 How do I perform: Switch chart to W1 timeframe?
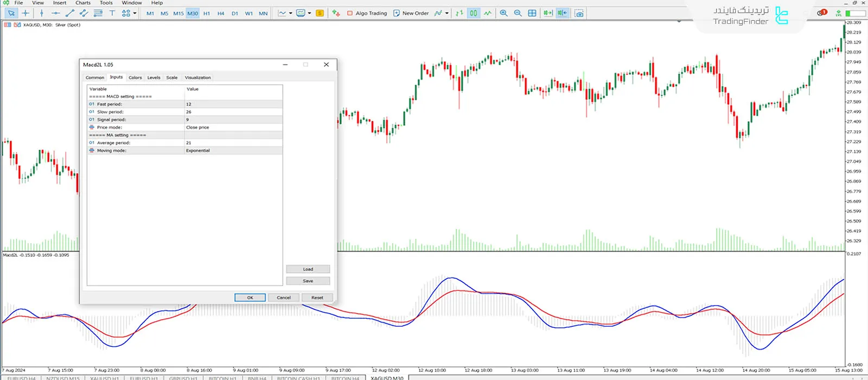coord(249,13)
